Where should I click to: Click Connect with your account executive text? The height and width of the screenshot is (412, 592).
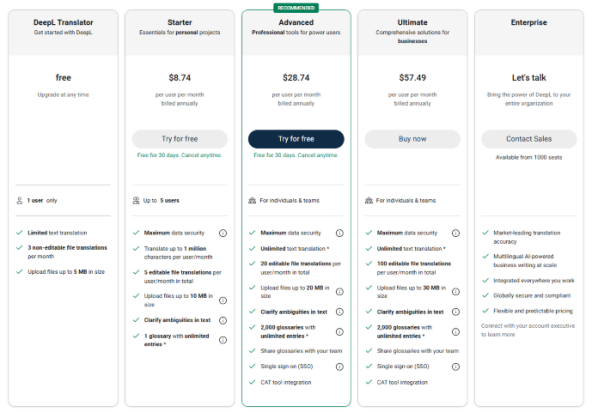[528, 330]
